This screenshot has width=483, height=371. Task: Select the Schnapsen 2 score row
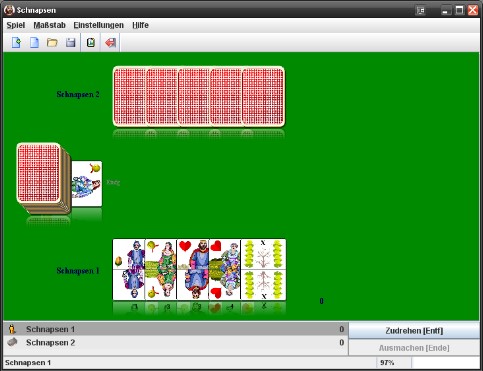176,342
